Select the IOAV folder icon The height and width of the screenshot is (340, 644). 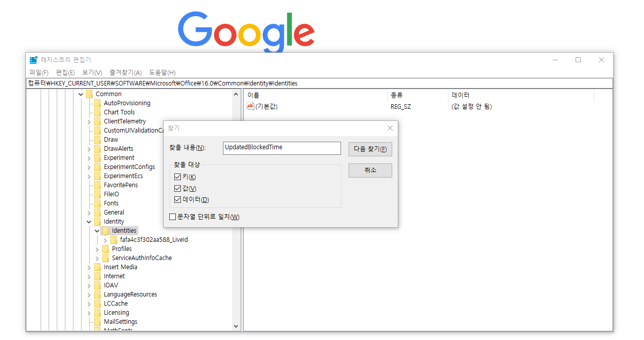point(97,285)
